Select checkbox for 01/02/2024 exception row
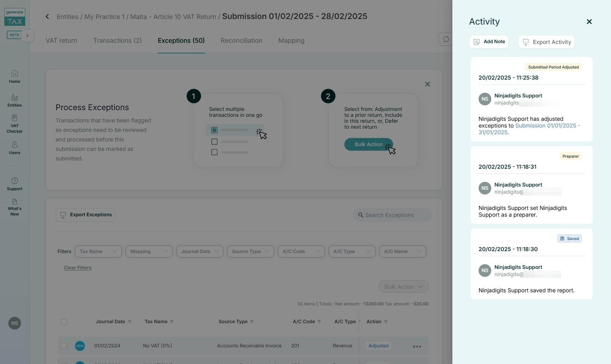This screenshot has height=364, width=611. click(x=64, y=346)
